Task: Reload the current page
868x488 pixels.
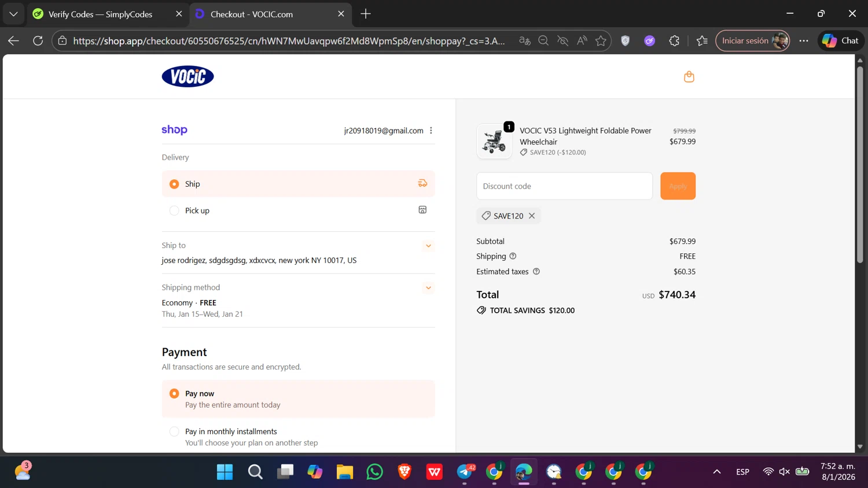Action: coord(38,40)
